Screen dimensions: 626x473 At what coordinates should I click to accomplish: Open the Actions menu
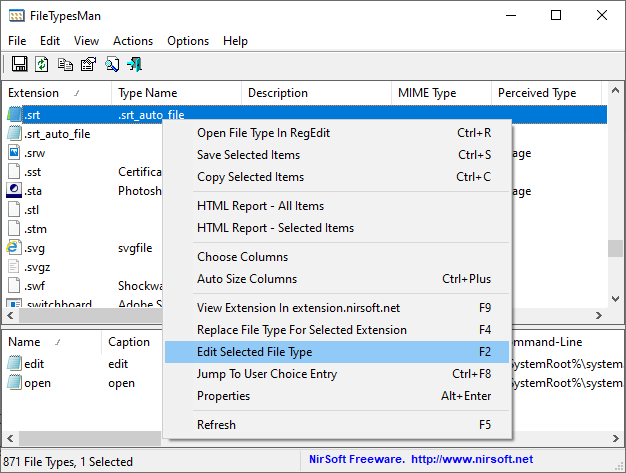click(133, 41)
